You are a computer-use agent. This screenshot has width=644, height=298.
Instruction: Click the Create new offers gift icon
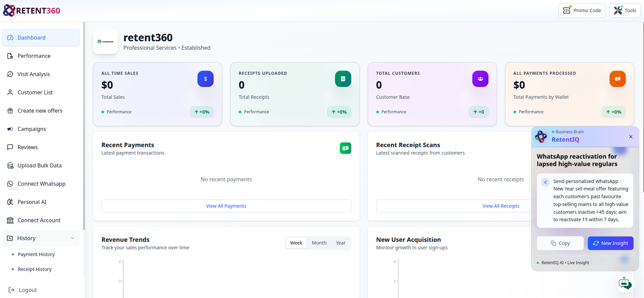[x=10, y=111]
